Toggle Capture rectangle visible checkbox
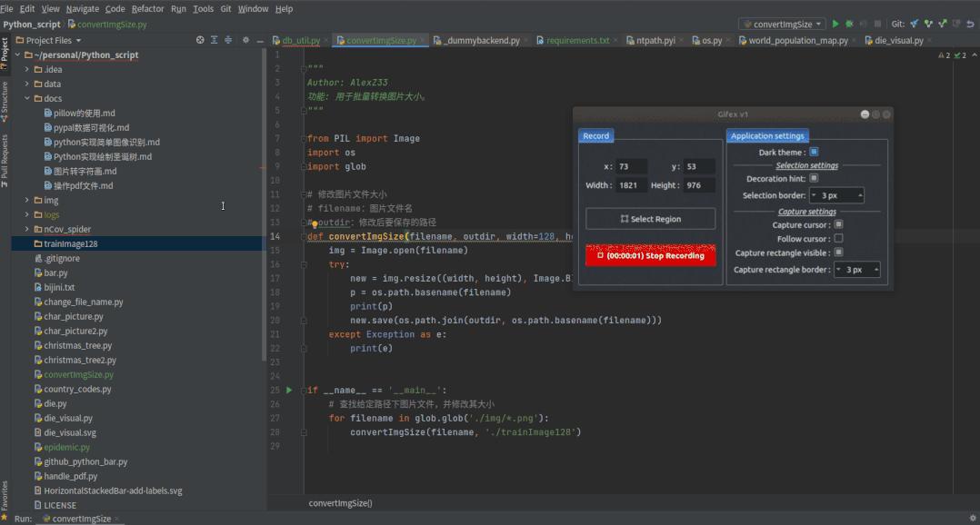 839,253
